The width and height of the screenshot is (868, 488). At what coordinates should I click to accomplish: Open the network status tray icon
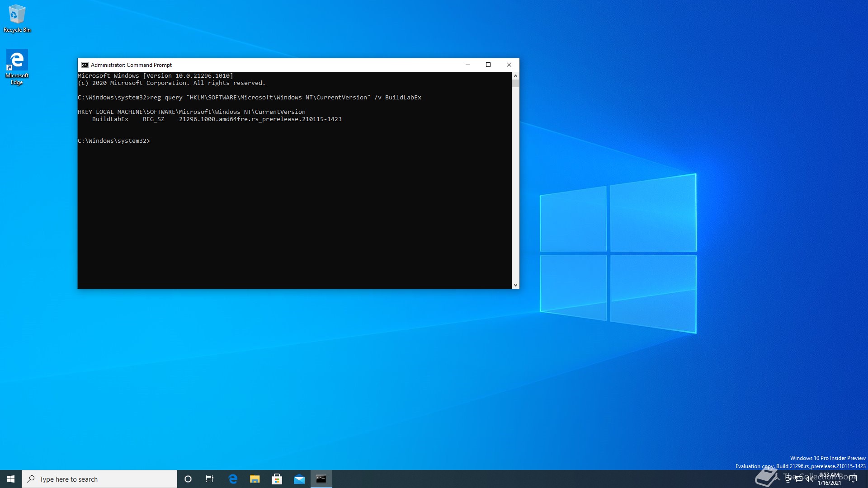pos(799,479)
